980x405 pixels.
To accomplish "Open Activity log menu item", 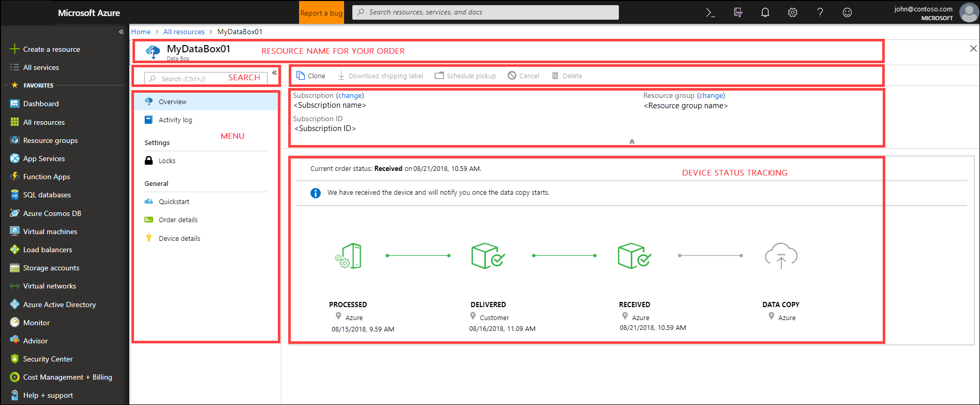I will [175, 120].
